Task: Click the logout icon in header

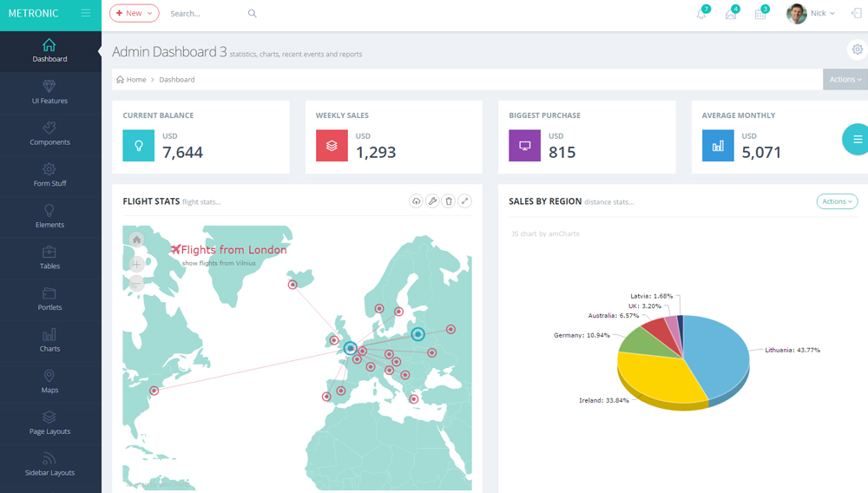Action: [x=857, y=13]
